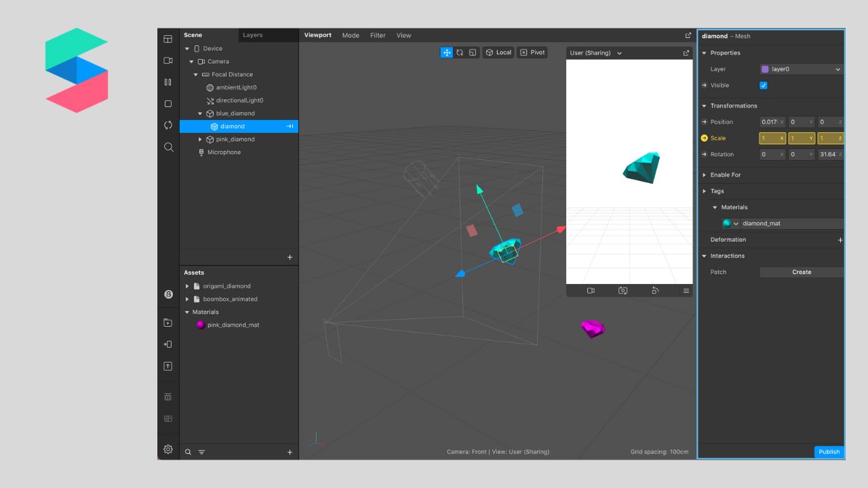
Task: Select the rotate manipulator tool
Action: click(x=460, y=52)
